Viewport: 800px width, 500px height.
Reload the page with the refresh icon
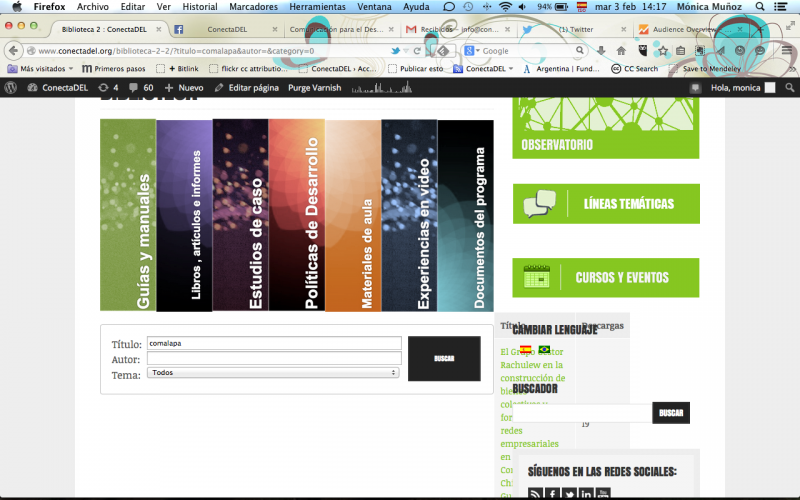(417, 51)
